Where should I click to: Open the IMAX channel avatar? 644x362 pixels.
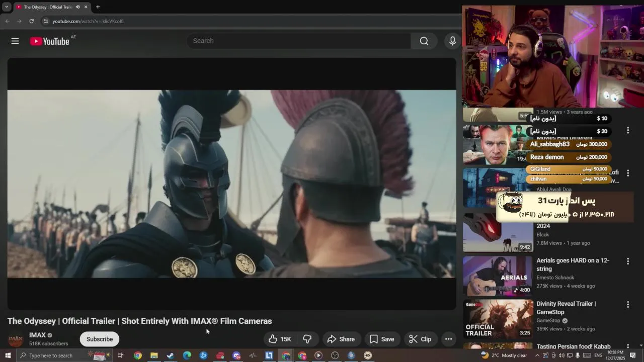point(16,339)
